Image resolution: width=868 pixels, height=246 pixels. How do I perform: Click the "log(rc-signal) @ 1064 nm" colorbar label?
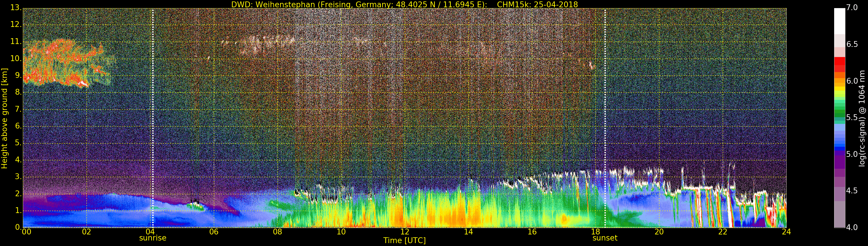pyautogui.click(x=862, y=118)
